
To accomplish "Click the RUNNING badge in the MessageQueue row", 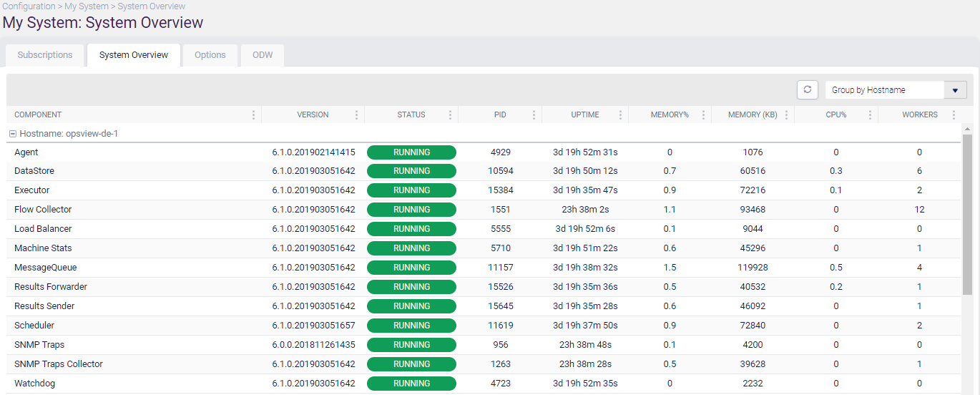I will [411, 268].
